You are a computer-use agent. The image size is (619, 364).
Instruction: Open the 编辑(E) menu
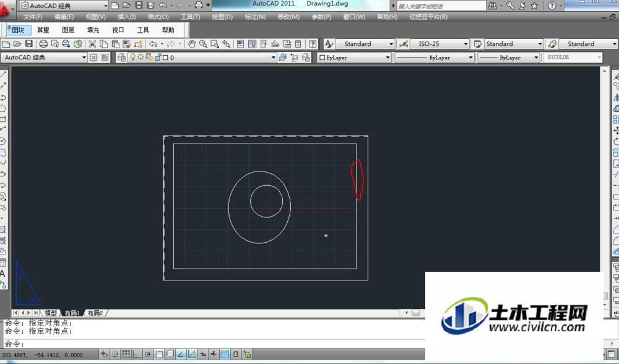64,17
